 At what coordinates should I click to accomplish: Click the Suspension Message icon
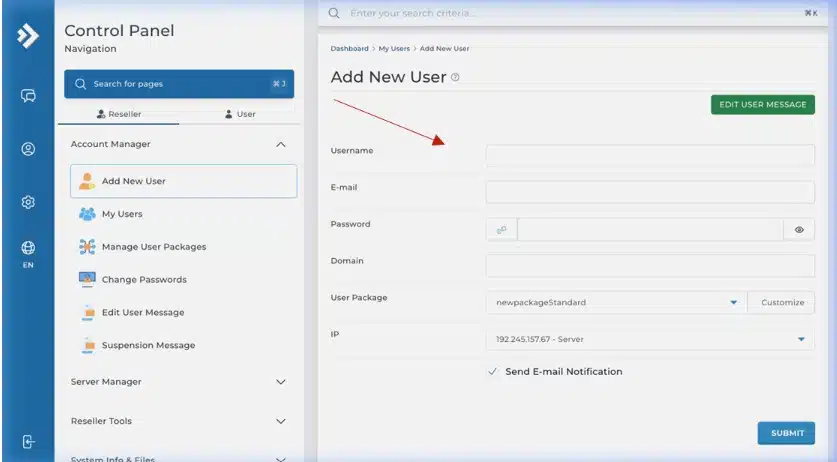tap(88, 346)
